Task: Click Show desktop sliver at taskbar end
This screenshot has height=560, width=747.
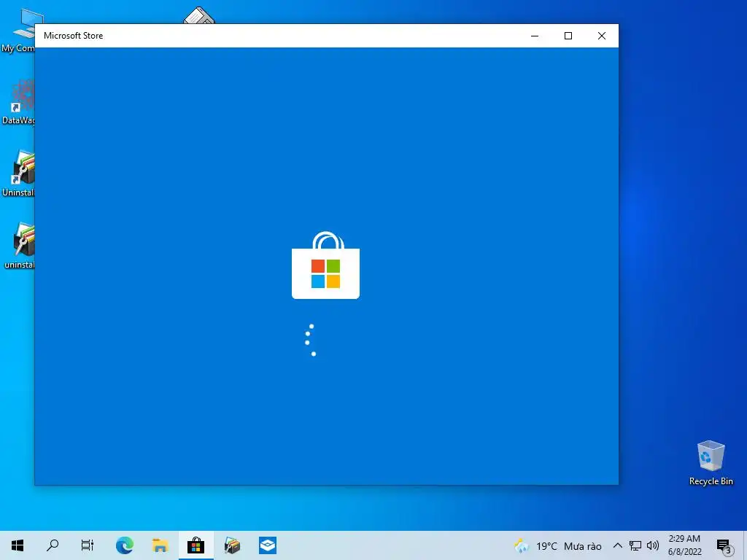Action: pyautogui.click(x=745, y=545)
